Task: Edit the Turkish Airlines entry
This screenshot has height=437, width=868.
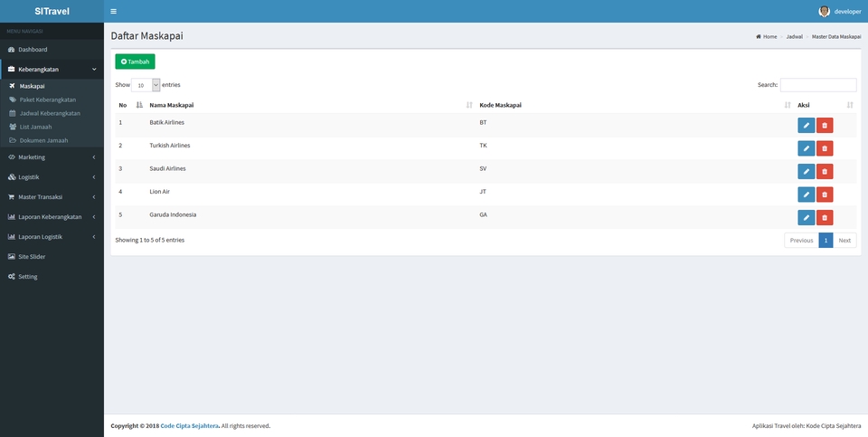Action: pos(806,148)
